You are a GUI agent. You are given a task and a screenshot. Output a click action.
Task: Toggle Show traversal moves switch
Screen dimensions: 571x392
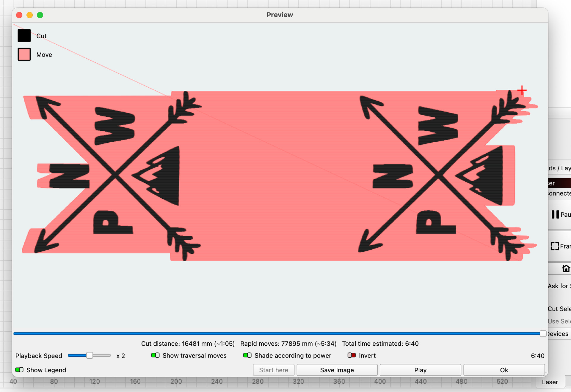(155, 355)
